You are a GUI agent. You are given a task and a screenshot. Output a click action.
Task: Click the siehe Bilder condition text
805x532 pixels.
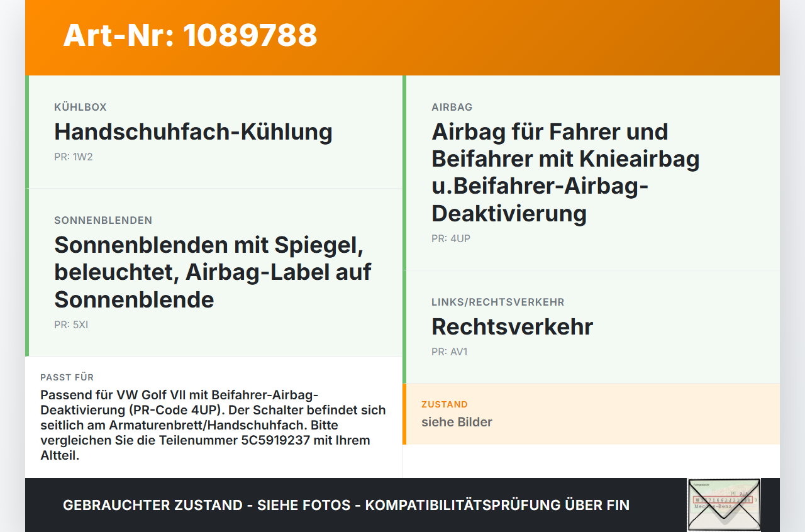tap(457, 422)
